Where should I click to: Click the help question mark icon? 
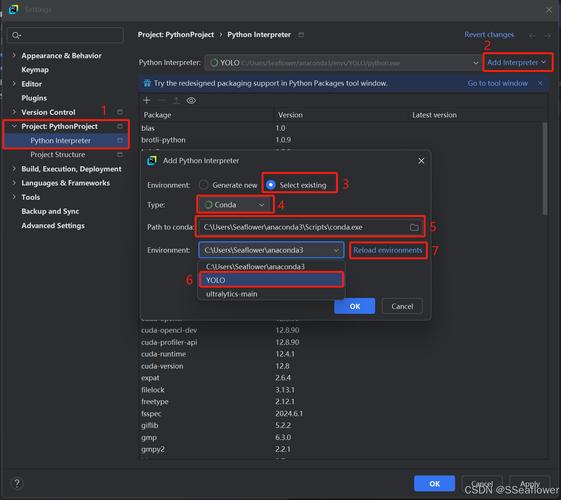17,483
